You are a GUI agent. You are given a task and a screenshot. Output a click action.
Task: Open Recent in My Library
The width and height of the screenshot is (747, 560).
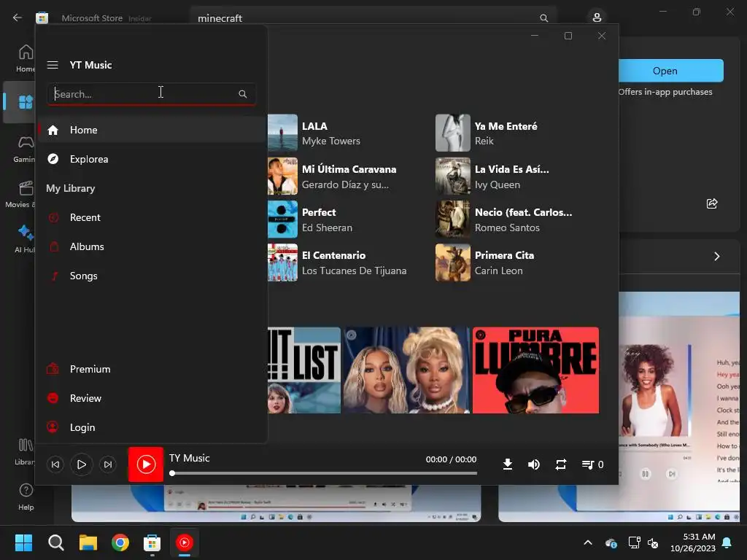click(152, 217)
